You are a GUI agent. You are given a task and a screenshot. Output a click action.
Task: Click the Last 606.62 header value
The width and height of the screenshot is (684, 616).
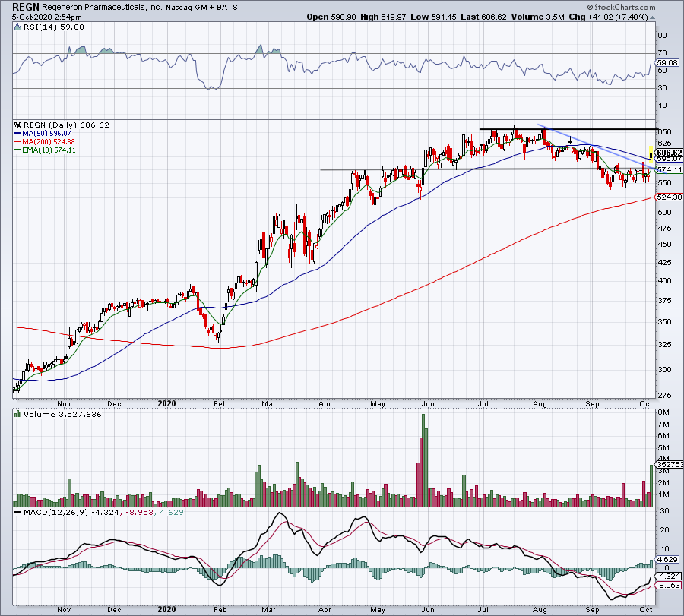[x=483, y=17]
